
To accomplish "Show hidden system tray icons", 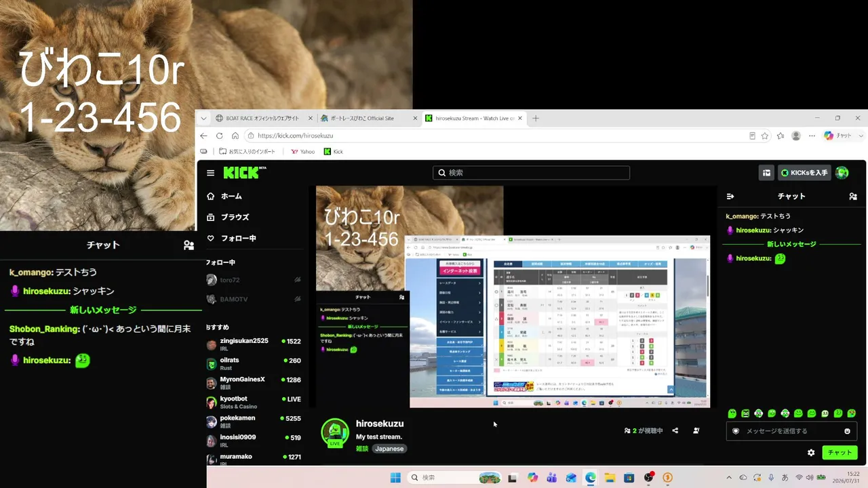I will click(x=729, y=478).
